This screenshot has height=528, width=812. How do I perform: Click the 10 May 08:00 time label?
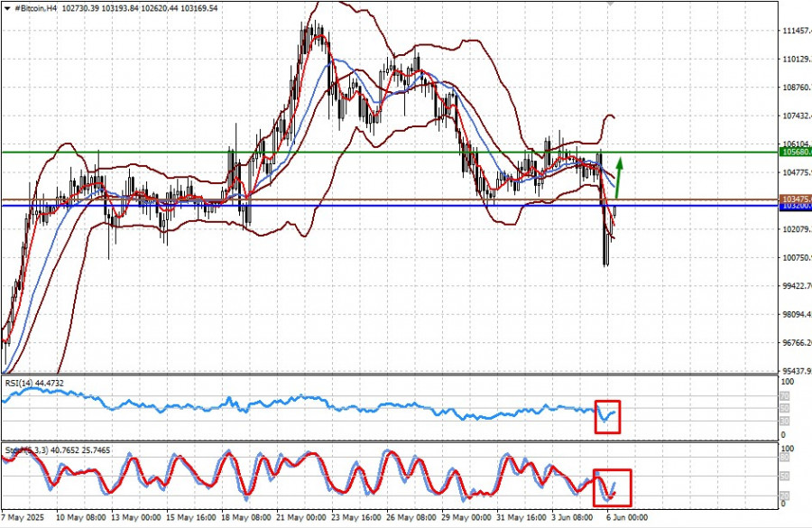(x=80, y=517)
